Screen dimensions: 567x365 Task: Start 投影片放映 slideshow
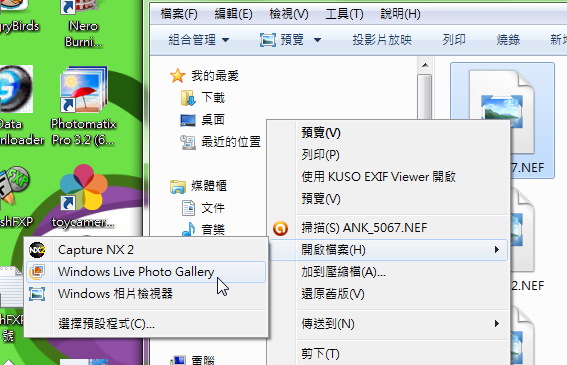click(382, 40)
